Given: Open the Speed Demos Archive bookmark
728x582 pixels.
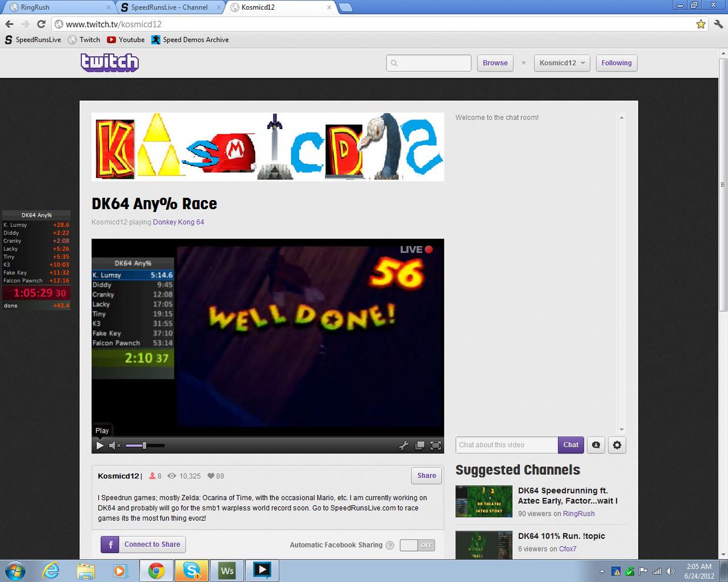Looking at the screenshot, I should (190, 39).
